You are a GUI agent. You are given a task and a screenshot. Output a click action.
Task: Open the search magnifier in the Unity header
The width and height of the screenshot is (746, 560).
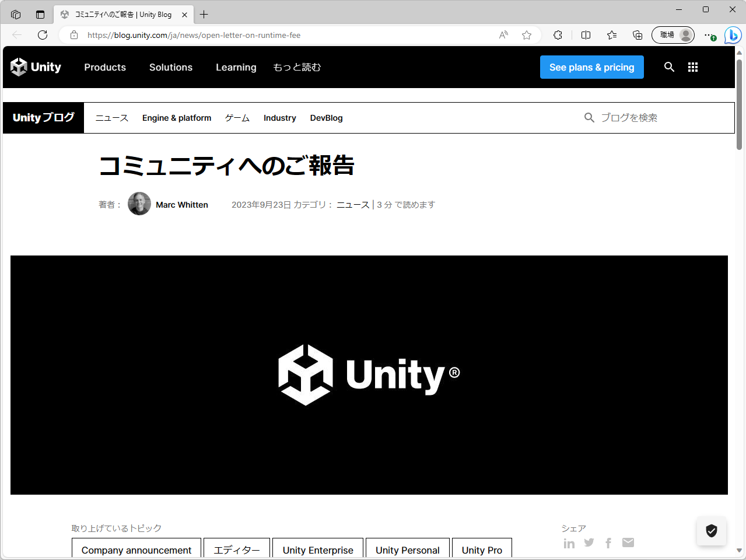669,67
